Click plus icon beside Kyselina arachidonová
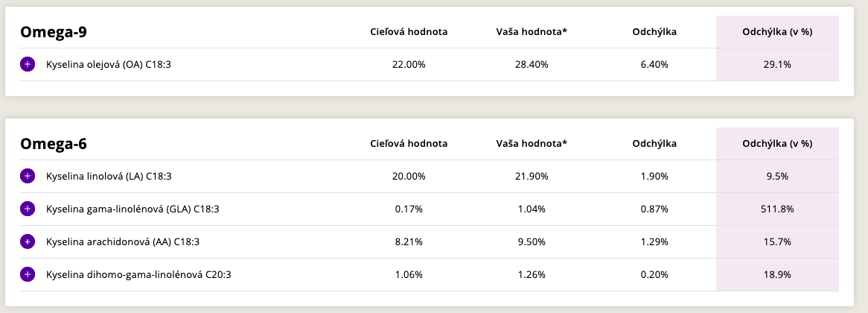868x313 pixels. 28,242
